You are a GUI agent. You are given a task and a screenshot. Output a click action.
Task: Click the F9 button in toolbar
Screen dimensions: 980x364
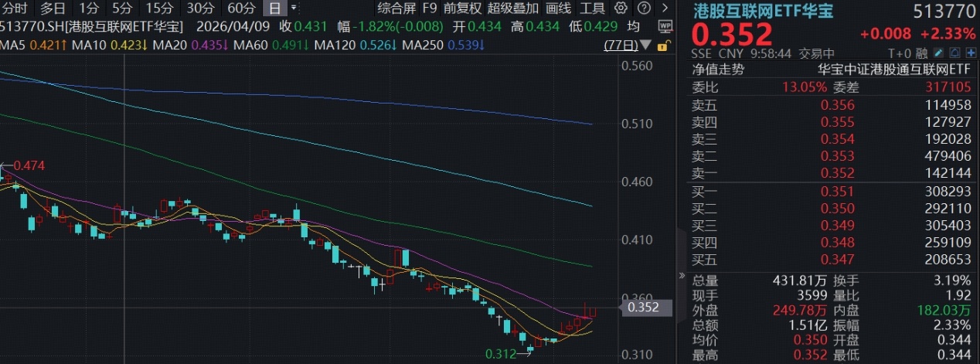pyautogui.click(x=429, y=9)
